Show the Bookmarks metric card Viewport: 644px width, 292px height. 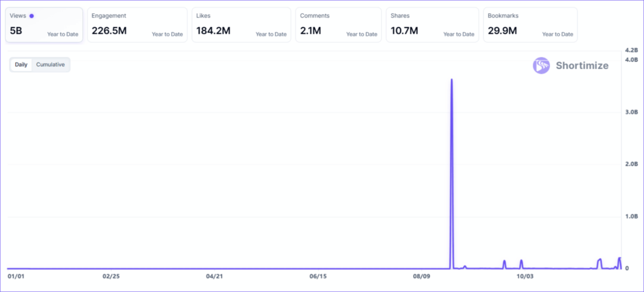(530, 25)
